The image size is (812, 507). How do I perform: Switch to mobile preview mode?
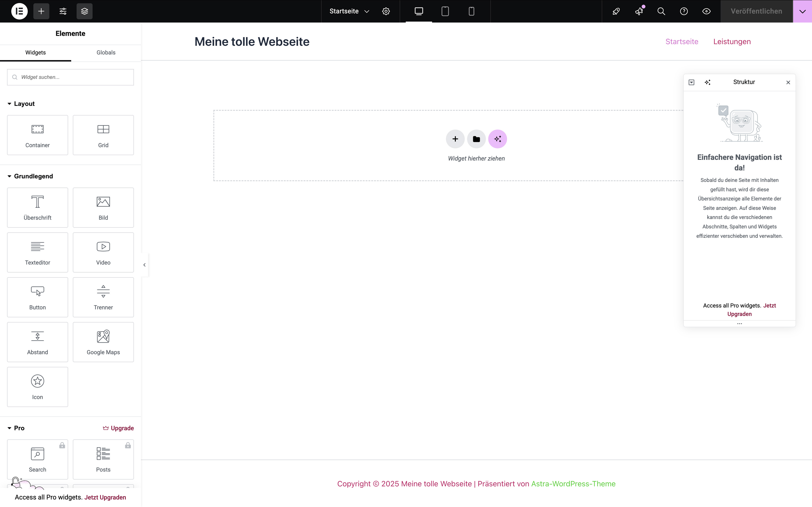[471, 12]
